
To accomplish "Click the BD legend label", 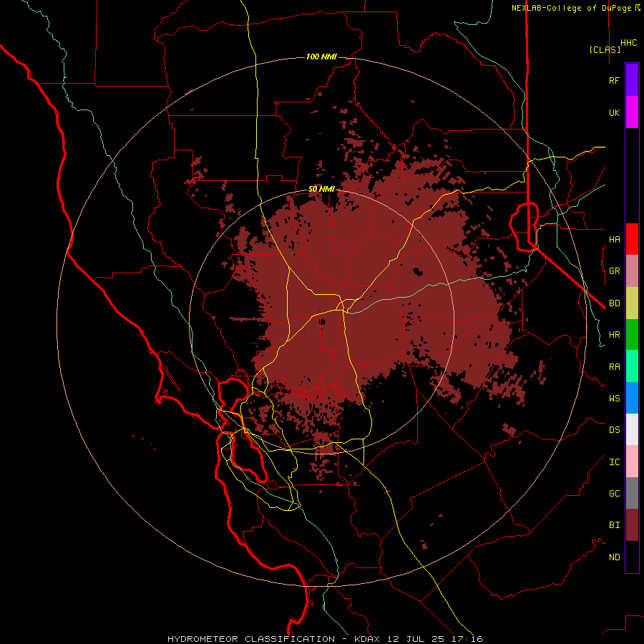I will [x=614, y=303].
